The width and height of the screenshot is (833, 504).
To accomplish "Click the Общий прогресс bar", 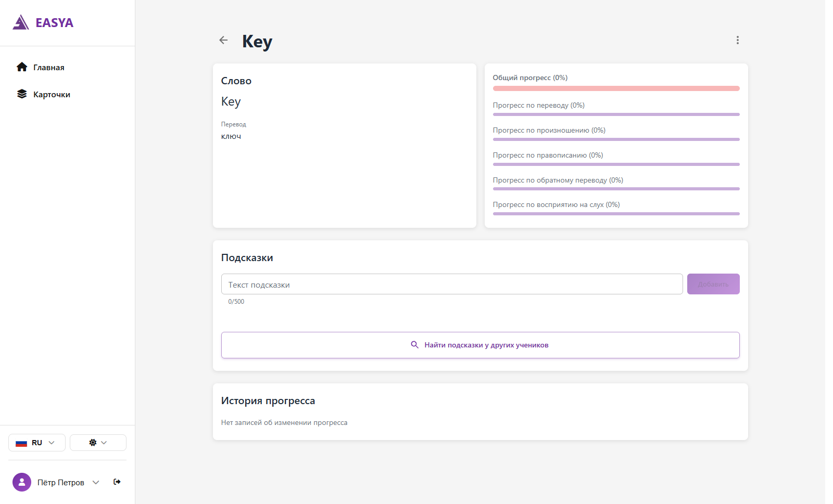I will pos(616,88).
